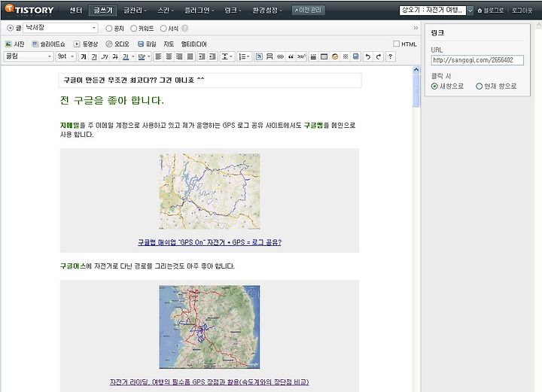Image resolution: width=542 pixels, height=392 pixels.
Task: Open the top 링크 menu
Action: point(233,11)
